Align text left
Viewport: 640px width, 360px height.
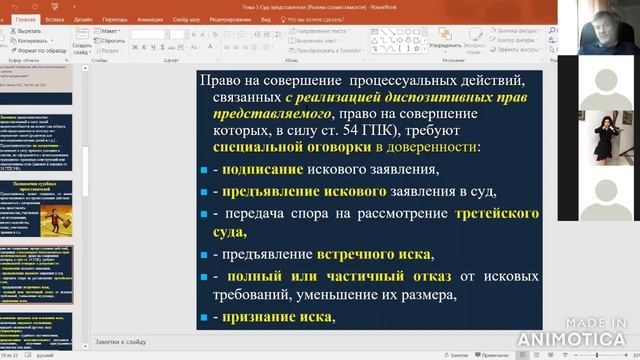click(x=227, y=48)
